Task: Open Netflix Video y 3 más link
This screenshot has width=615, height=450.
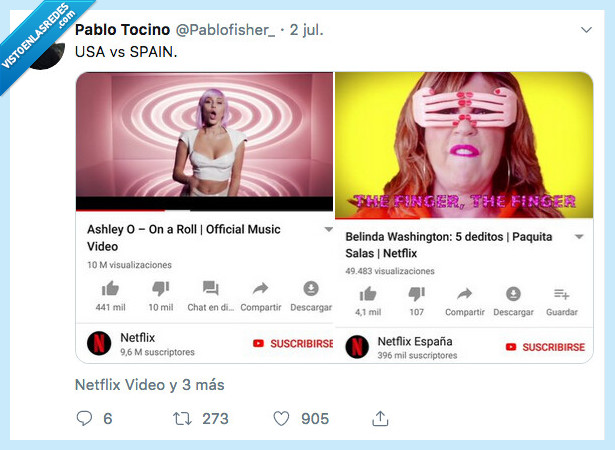Action: point(150,384)
